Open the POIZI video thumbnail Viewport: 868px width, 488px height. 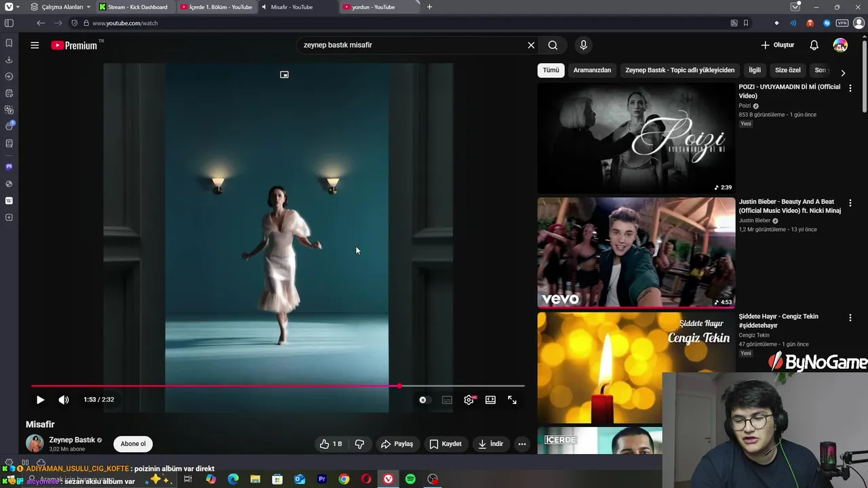tap(636, 138)
